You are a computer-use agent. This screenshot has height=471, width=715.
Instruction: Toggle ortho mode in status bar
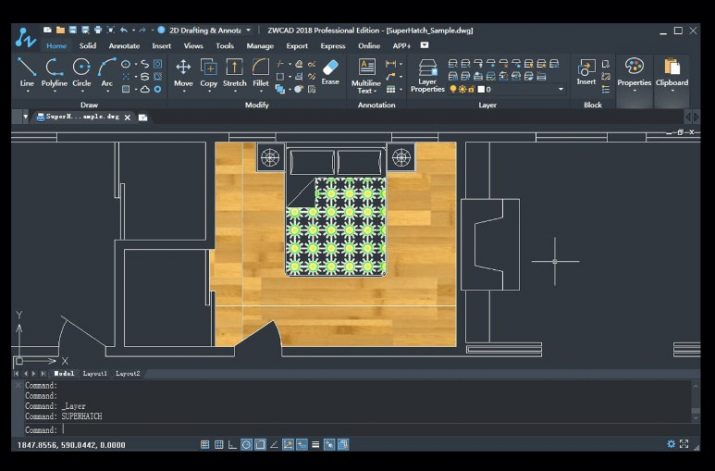pos(233,444)
